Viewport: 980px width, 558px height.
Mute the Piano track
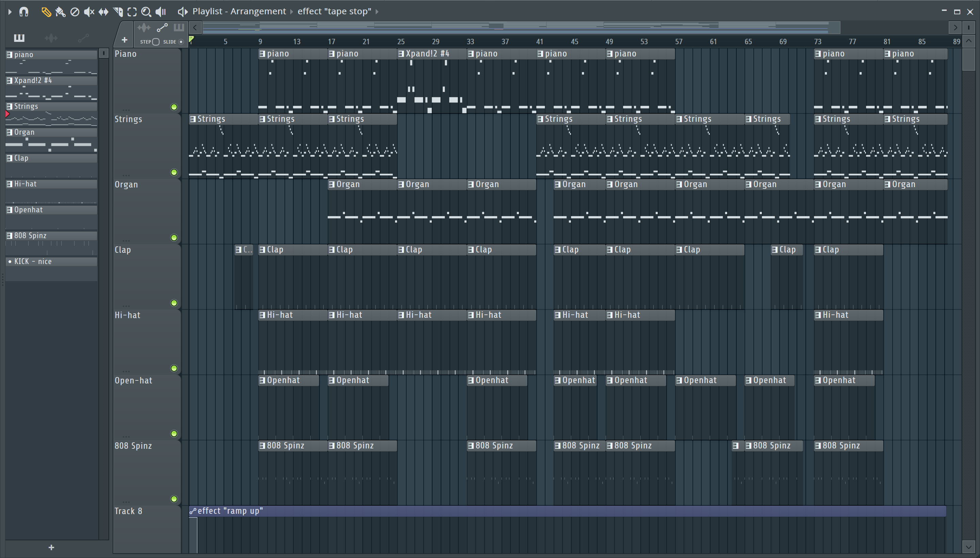(174, 107)
